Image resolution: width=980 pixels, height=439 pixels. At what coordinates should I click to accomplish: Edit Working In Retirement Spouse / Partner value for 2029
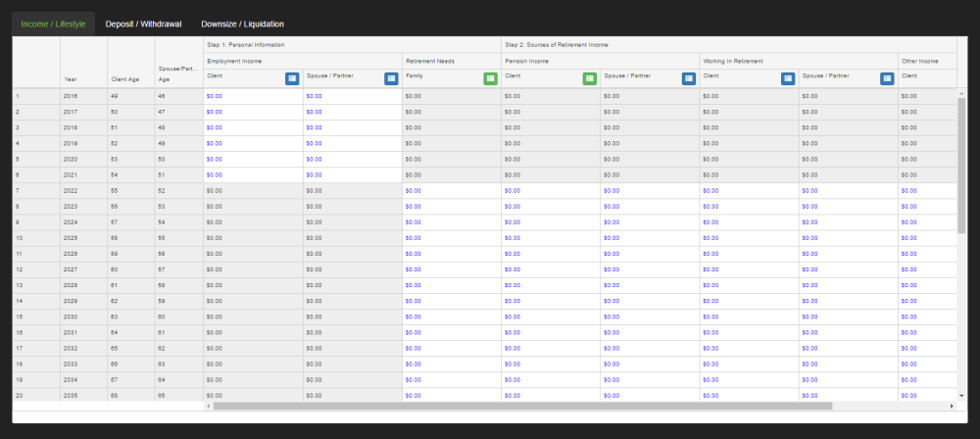848,301
